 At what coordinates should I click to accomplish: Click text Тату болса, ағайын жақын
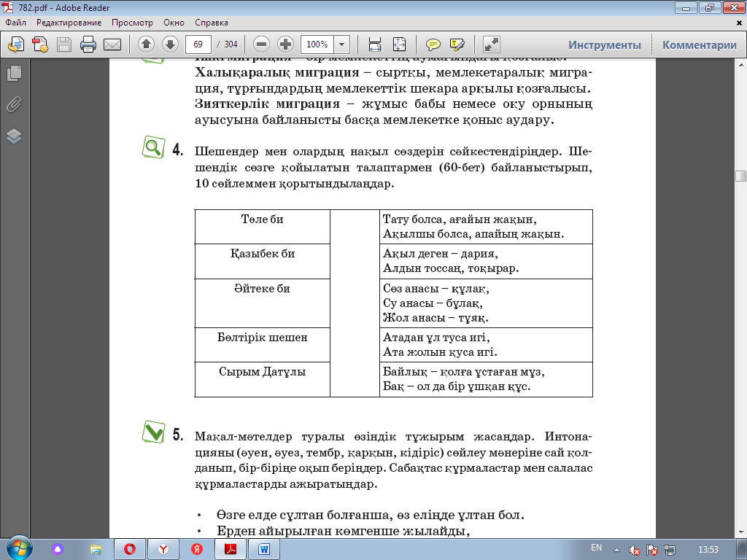tap(460, 219)
